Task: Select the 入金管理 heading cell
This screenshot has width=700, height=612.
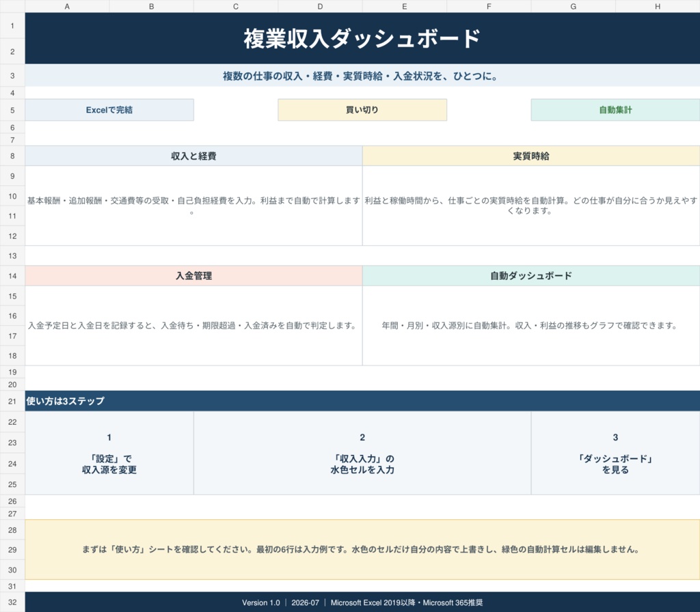Action: point(193,276)
